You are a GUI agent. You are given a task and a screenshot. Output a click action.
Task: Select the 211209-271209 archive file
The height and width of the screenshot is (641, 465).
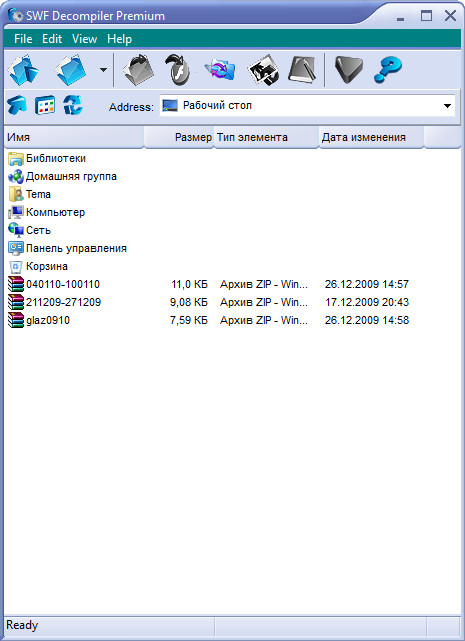point(63,302)
